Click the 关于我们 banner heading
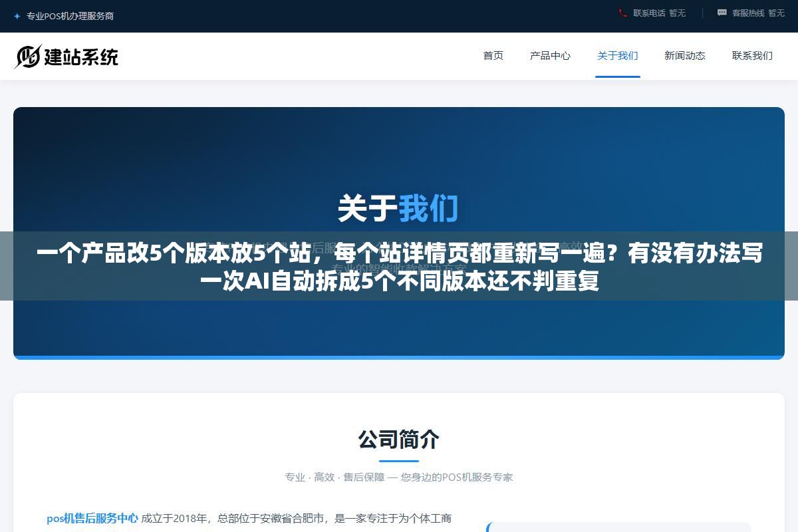 (x=398, y=208)
